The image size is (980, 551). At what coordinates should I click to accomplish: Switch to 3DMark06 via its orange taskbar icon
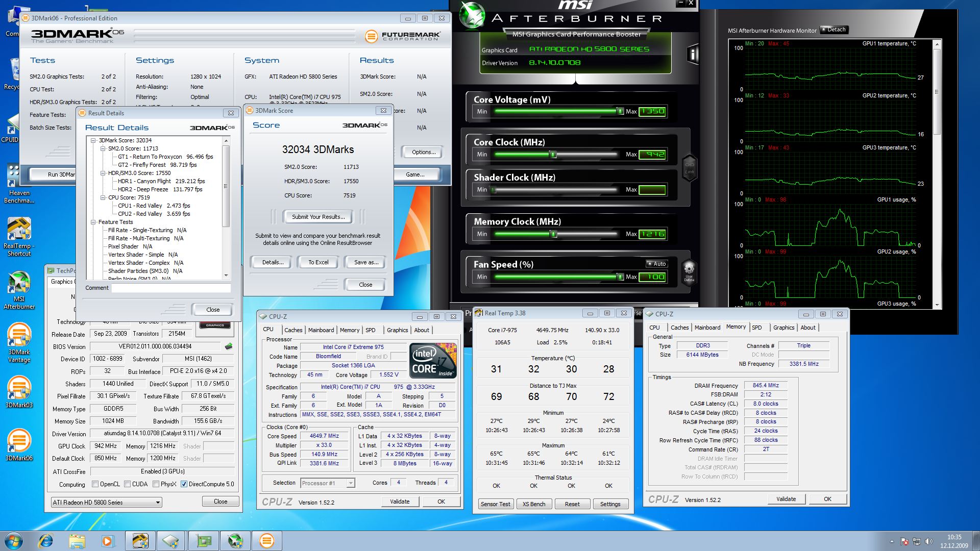(267, 541)
